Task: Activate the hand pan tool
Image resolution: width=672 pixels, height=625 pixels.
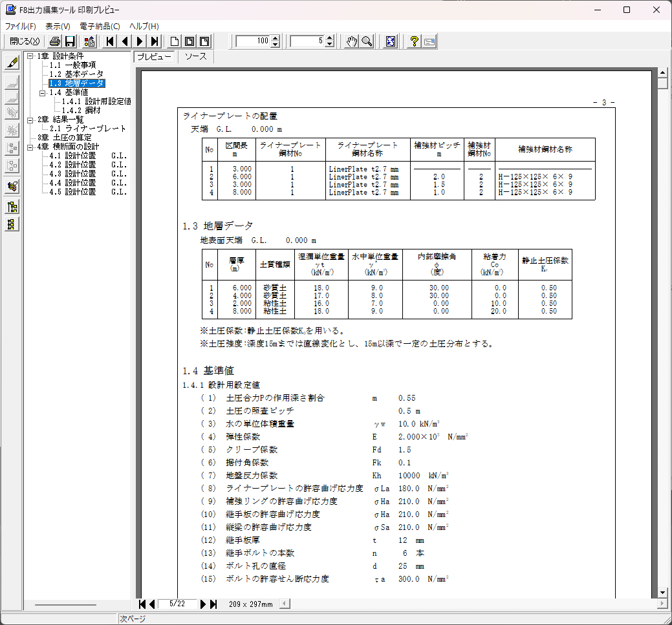Action: pos(352,41)
